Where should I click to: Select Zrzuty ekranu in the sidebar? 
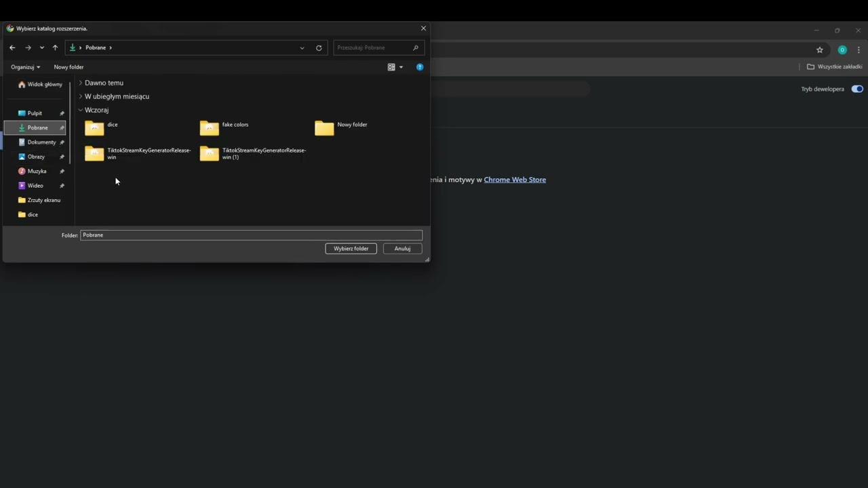39,200
